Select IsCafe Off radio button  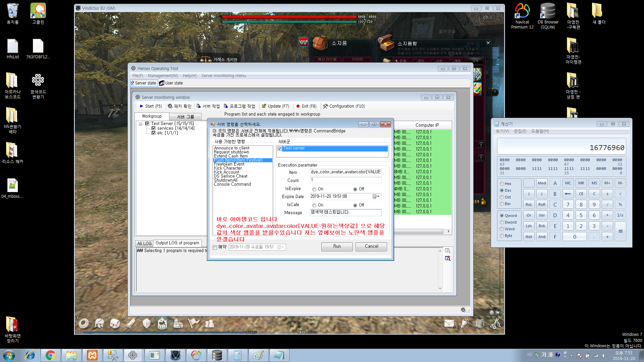pos(355,205)
